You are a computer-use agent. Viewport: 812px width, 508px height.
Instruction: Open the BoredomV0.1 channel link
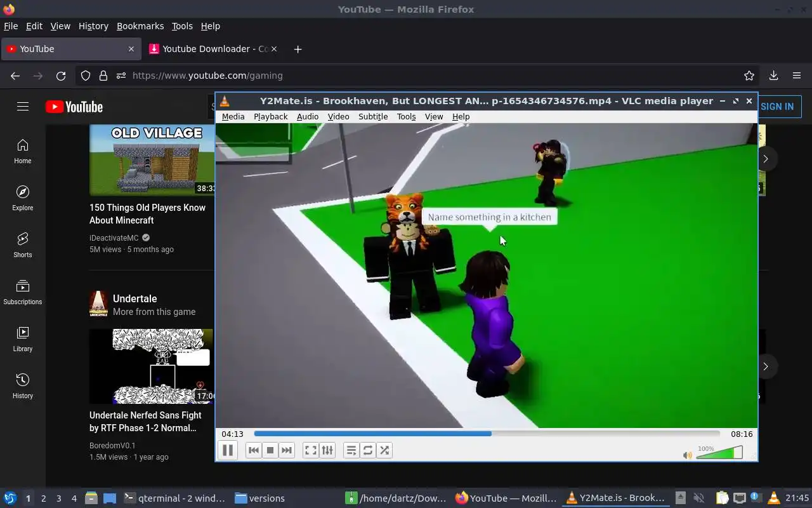coord(112,446)
